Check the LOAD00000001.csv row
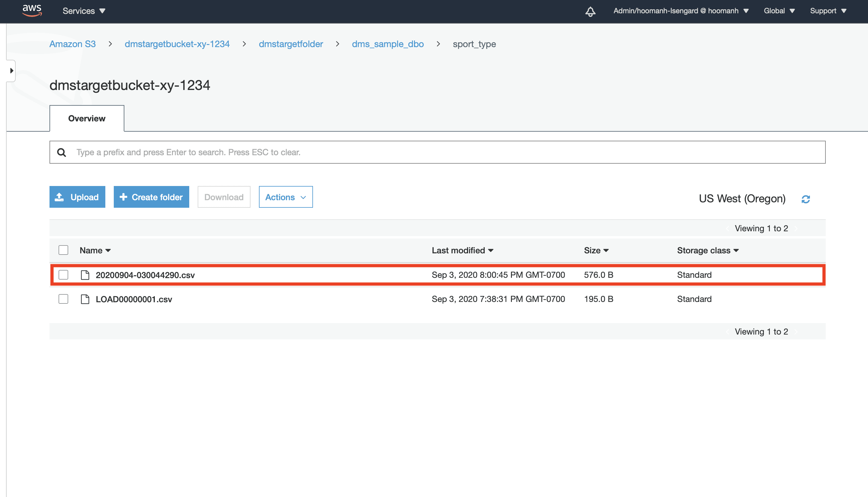Image resolution: width=868 pixels, height=497 pixels. pyautogui.click(x=63, y=299)
